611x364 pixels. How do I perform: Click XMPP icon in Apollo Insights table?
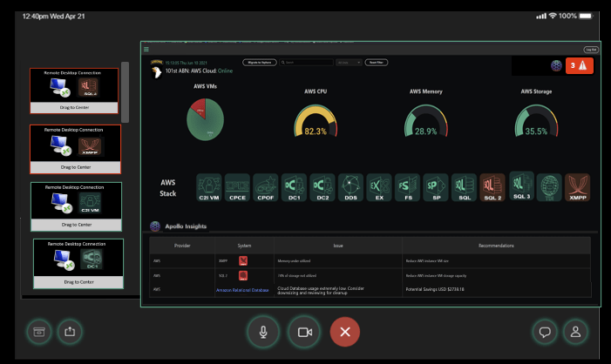[243, 261]
